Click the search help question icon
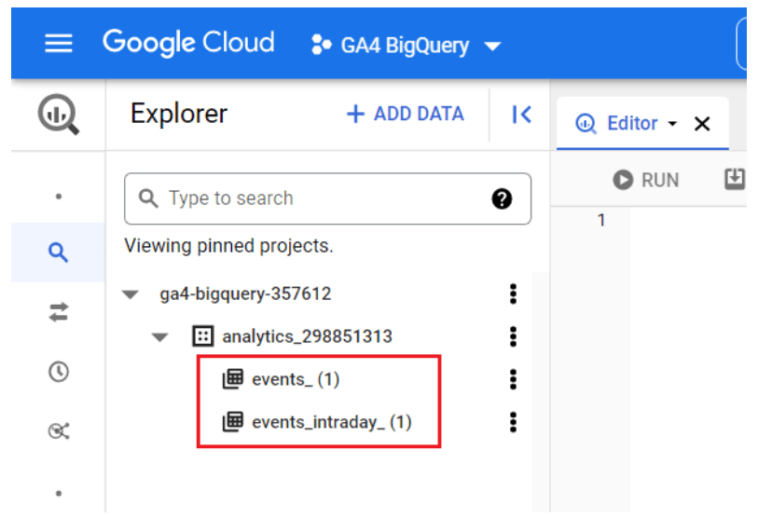 pyautogui.click(x=502, y=198)
